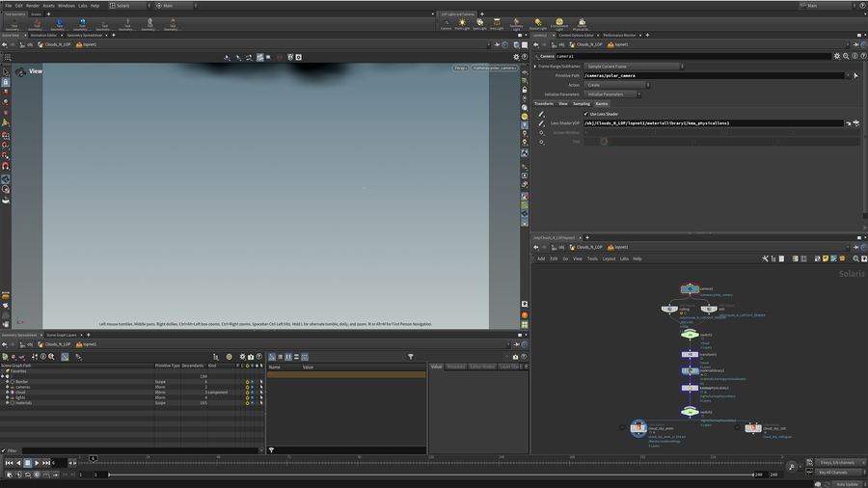Click the Persp viewport camera button
This screenshot has height=488, width=868.
461,68
